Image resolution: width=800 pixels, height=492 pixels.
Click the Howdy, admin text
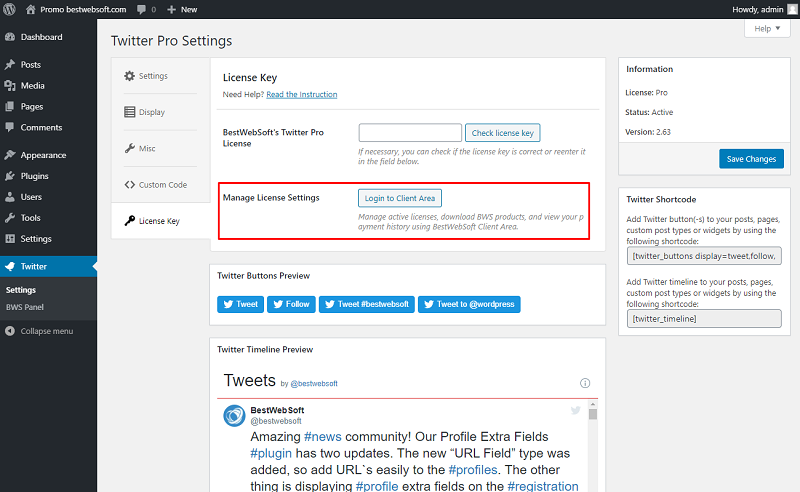point(758,9)
